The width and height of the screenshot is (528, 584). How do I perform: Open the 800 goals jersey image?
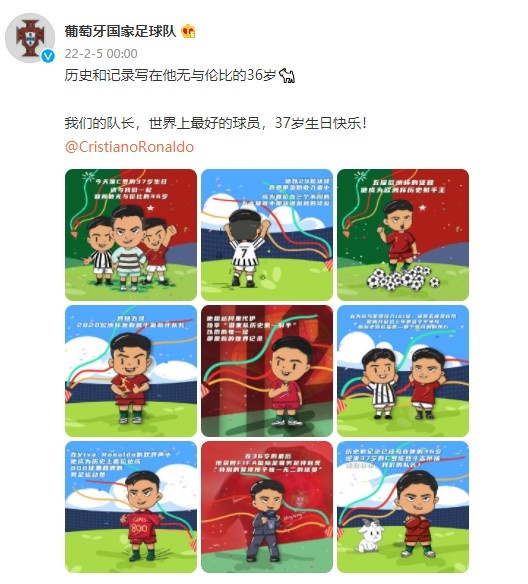[131, 507]
